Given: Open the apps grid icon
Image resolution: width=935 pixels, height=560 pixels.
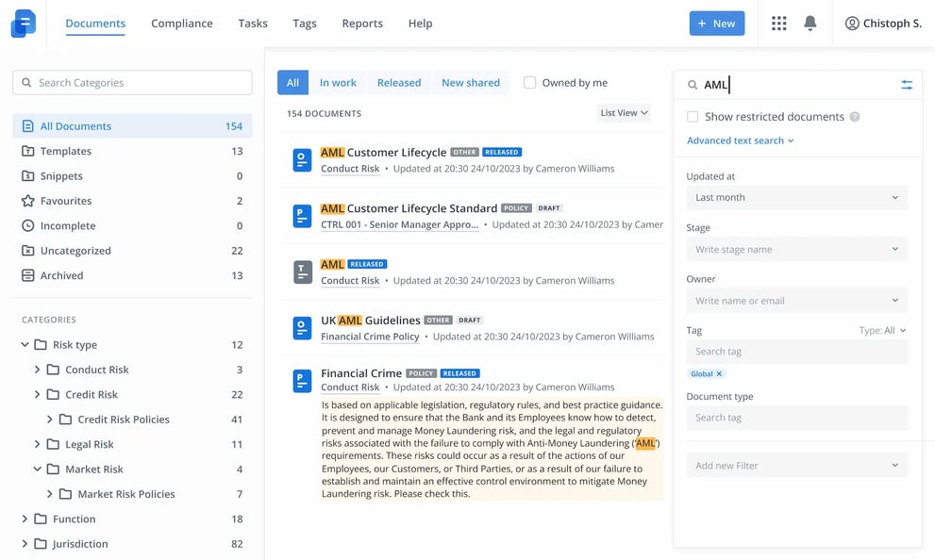Looking at the screenshot, I should [x=778, y=24].
